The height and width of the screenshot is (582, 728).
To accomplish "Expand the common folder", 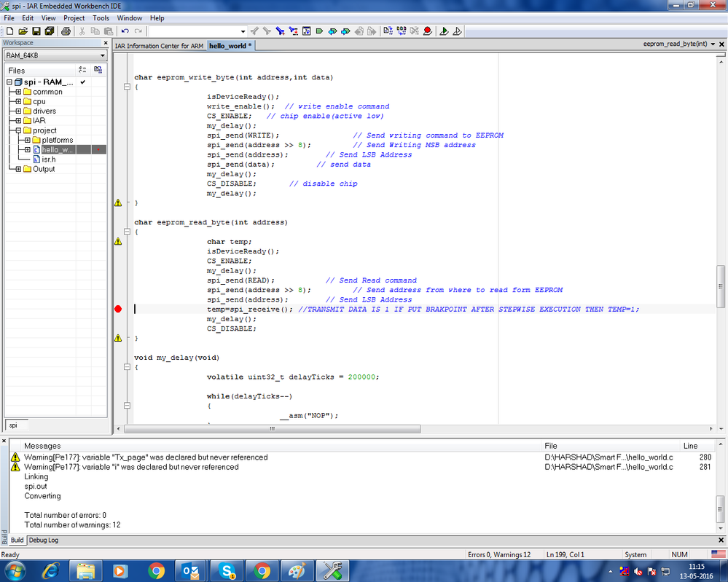I will (x=18, y=92).
